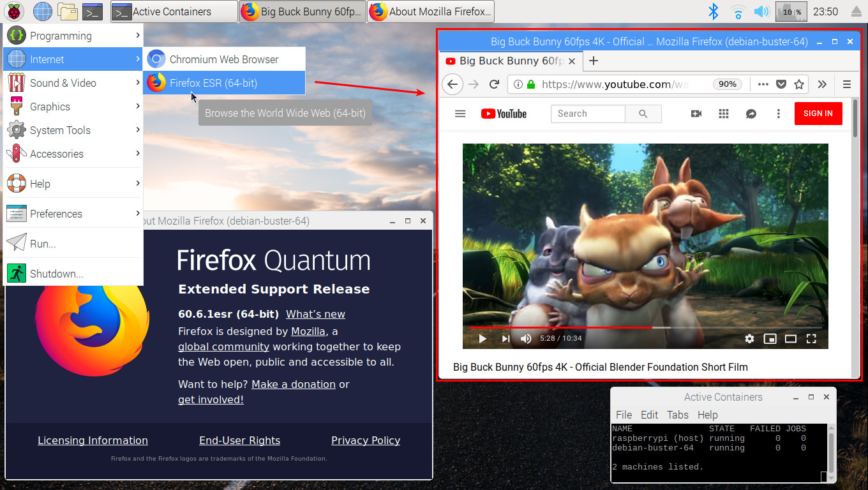Image resolution: width=868 pixels, height=490 pixels.
Task: Open YouTube apps grid
Action: click(x=724, y=114)
